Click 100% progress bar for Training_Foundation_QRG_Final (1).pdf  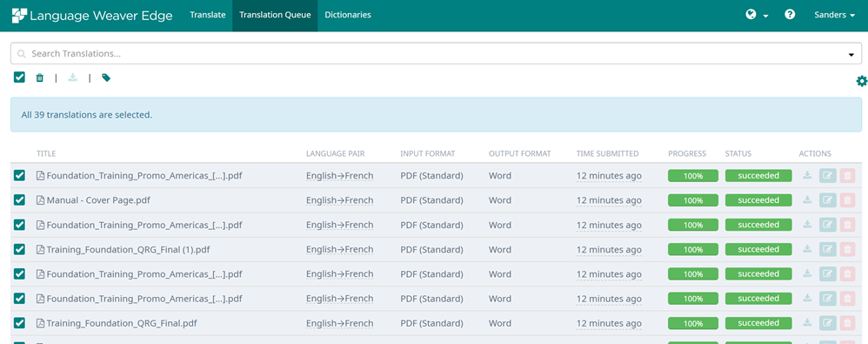coord(693,250)
